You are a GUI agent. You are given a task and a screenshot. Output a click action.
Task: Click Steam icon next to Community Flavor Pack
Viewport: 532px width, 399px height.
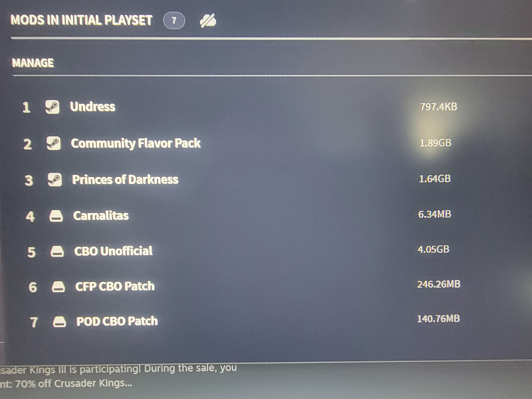pos(53,143)
